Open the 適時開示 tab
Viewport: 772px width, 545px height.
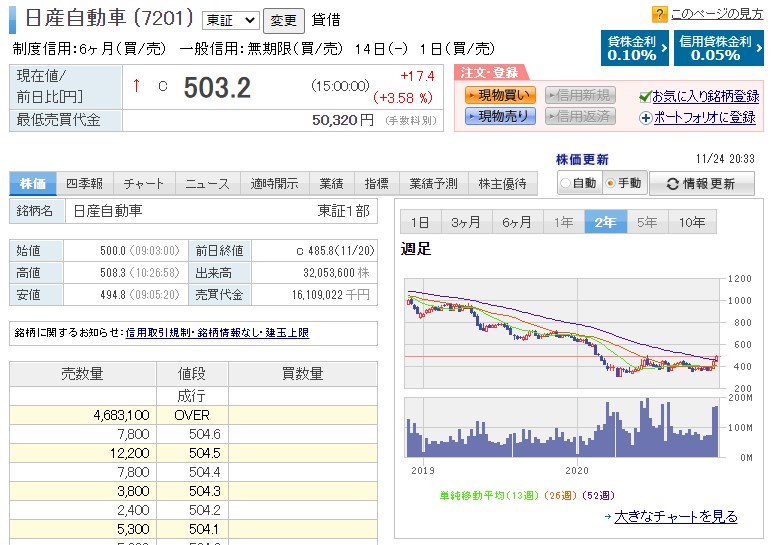tap(274, 184)
